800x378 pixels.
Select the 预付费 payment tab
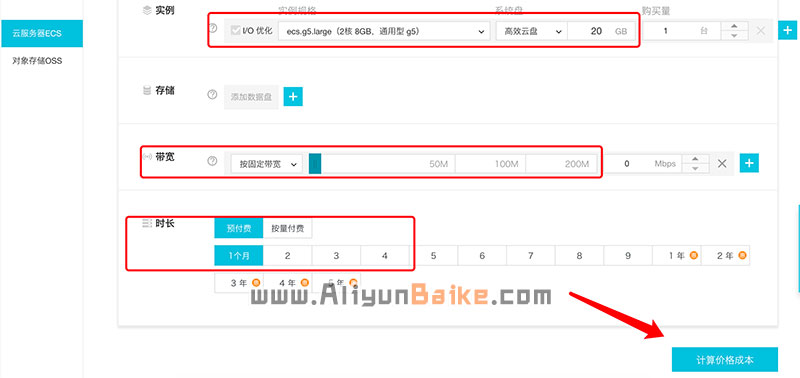(x=239, y=229)
